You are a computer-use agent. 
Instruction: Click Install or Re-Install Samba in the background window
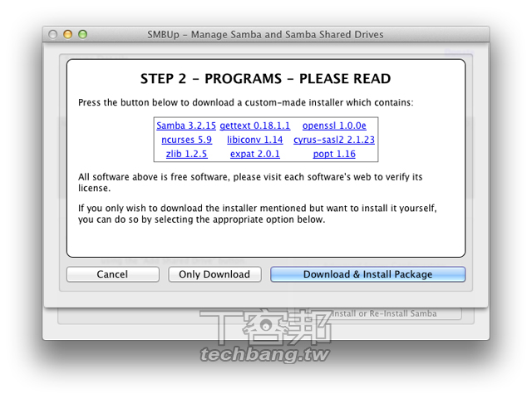(x=383, y=314)
